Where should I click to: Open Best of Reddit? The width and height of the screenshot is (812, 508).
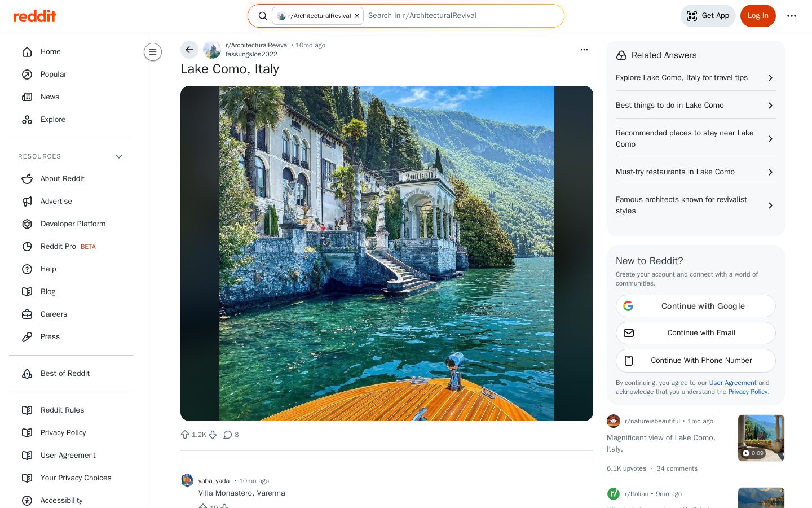coord(71,373)
